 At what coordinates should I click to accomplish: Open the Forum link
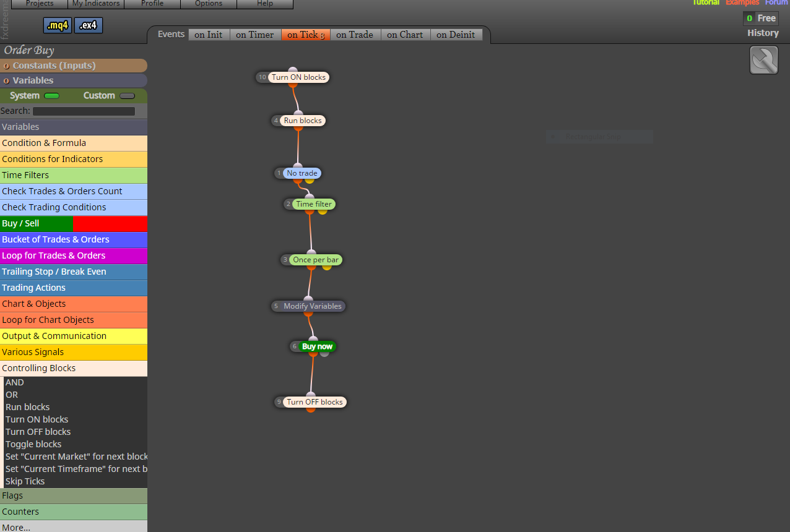click(x=776, y=2)
